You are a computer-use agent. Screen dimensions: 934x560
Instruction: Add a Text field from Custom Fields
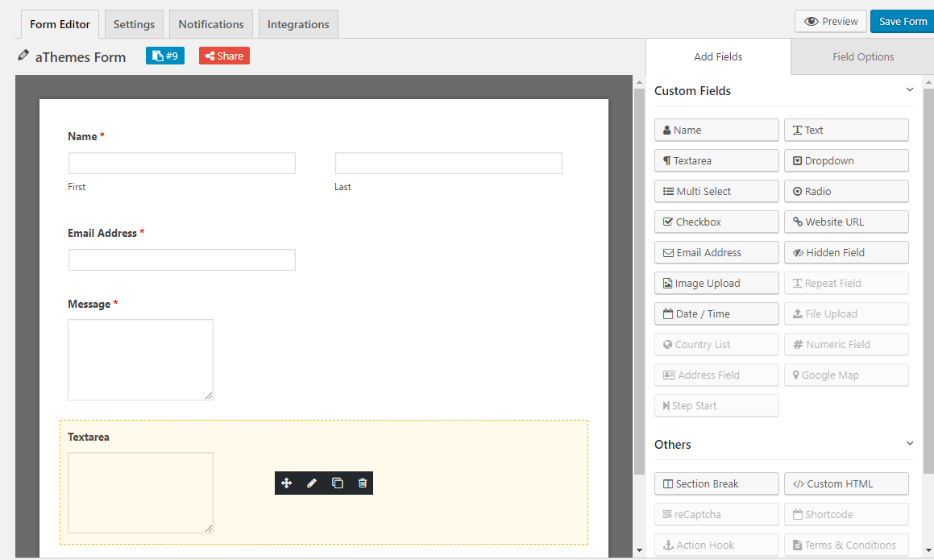coord(846,130)
